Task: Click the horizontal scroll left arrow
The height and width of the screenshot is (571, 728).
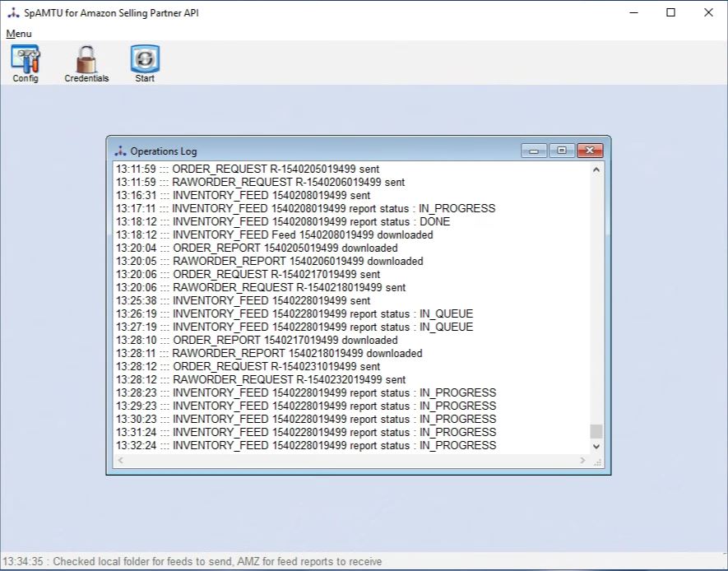Action: [x=121, y=461]
